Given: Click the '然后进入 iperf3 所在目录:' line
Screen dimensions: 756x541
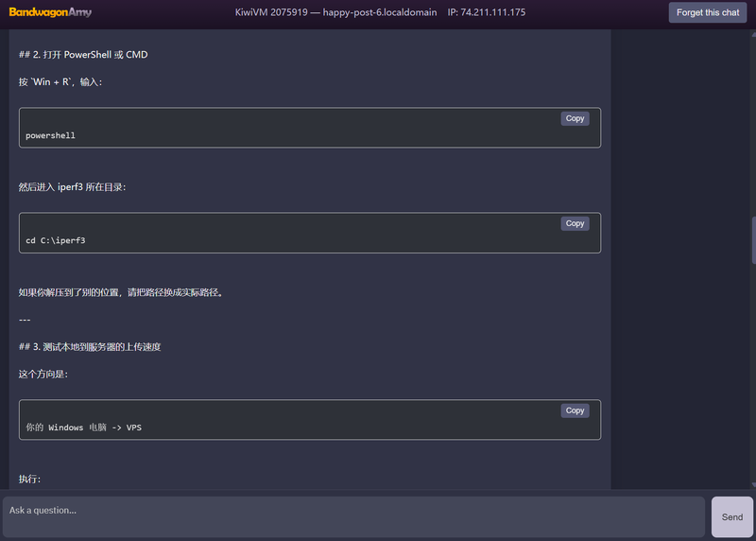Looking at the screenshot, I should click(73, 186).
